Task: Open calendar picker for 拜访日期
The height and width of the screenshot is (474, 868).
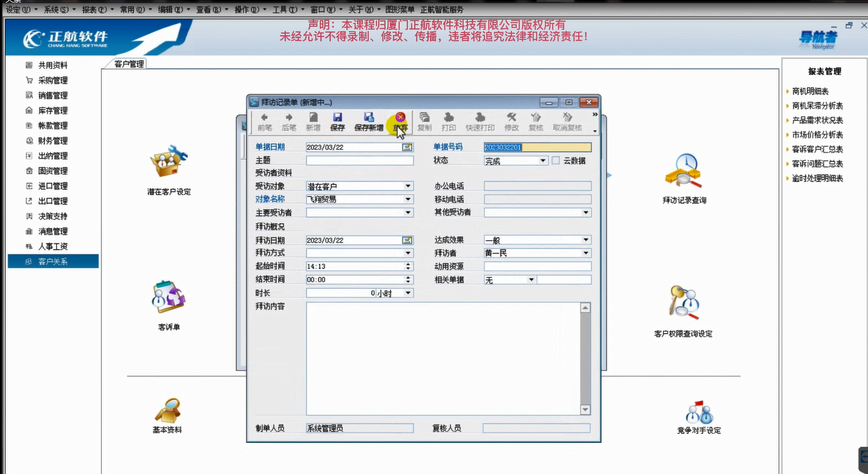Action: [407, 240]
